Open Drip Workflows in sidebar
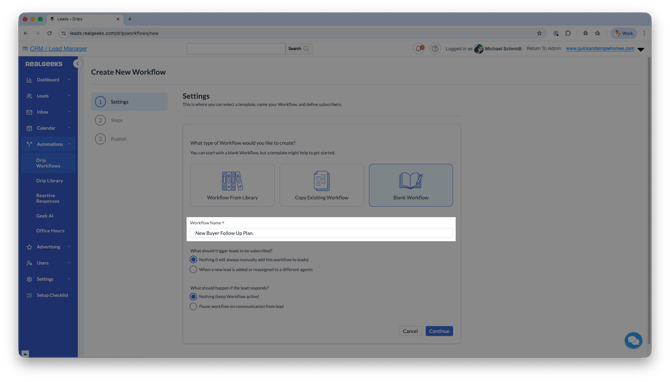This screenshot has width=670, height=382. point(48,163)
